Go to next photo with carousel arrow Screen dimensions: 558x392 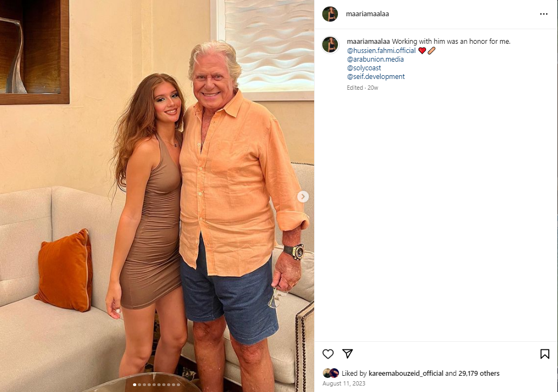pos(303,196)
